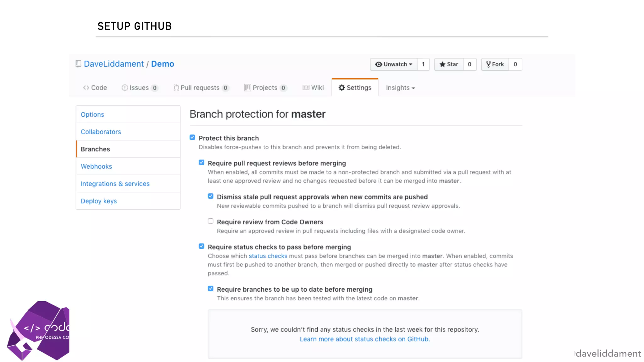This screenshot has width=644, height=362.
Task: Open Webhooks in settings sidebar
Action: [x=128, y=166]
